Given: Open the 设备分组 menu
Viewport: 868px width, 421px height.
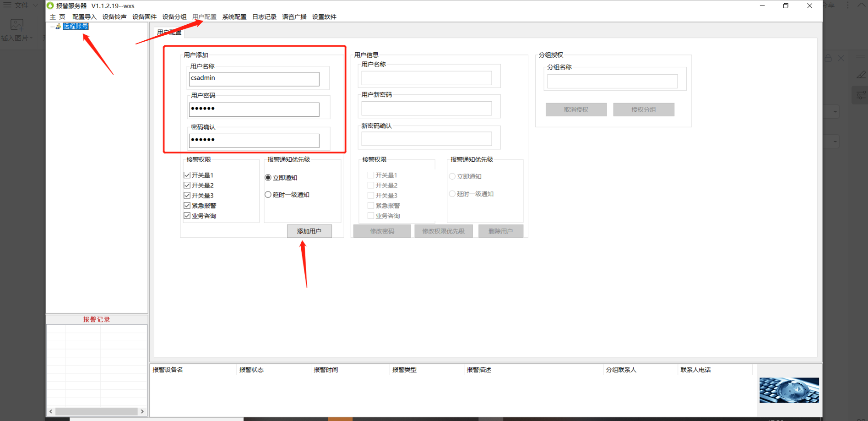Looking at the screenshot, I should (x=174, y=17).
